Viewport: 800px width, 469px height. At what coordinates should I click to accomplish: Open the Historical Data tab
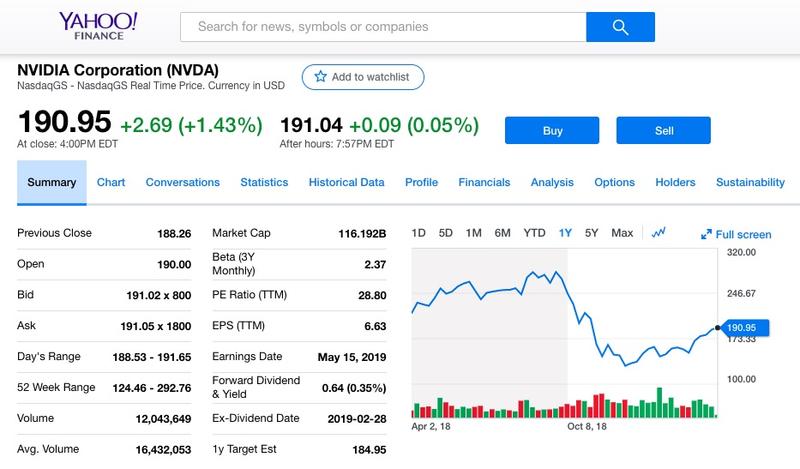pyautogui.click(x=346, y=182)
